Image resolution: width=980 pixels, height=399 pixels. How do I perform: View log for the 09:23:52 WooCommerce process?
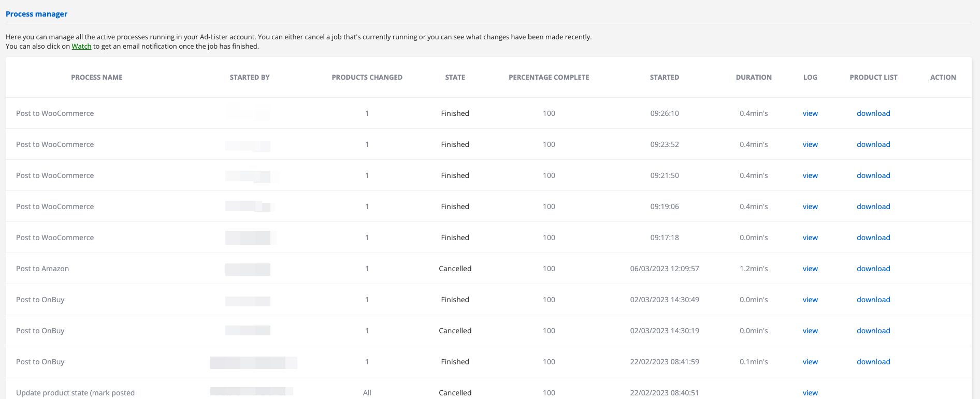click(x=810, y=144)
